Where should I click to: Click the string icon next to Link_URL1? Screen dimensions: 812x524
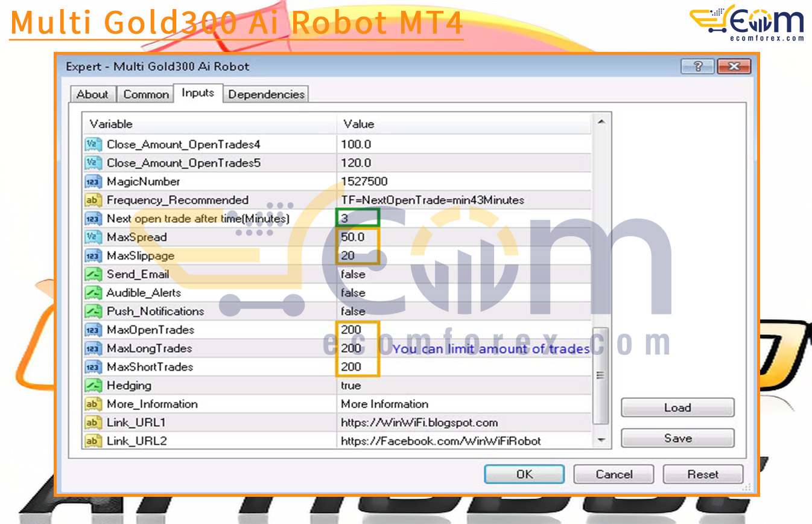(93, 423)
